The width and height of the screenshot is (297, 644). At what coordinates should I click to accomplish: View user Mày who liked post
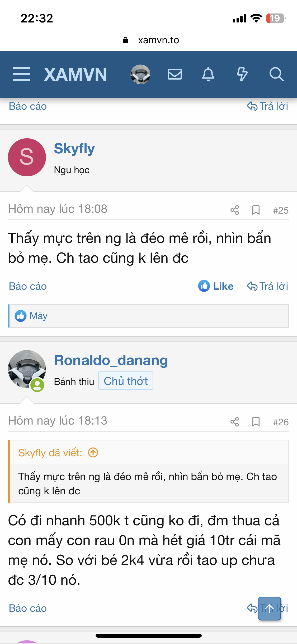coord(39,316)
